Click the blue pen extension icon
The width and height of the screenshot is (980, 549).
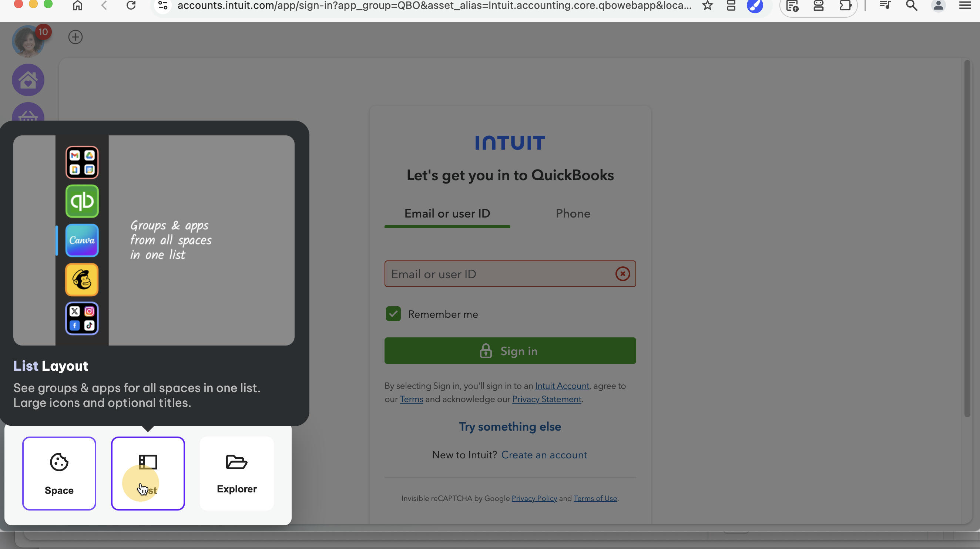755,5
